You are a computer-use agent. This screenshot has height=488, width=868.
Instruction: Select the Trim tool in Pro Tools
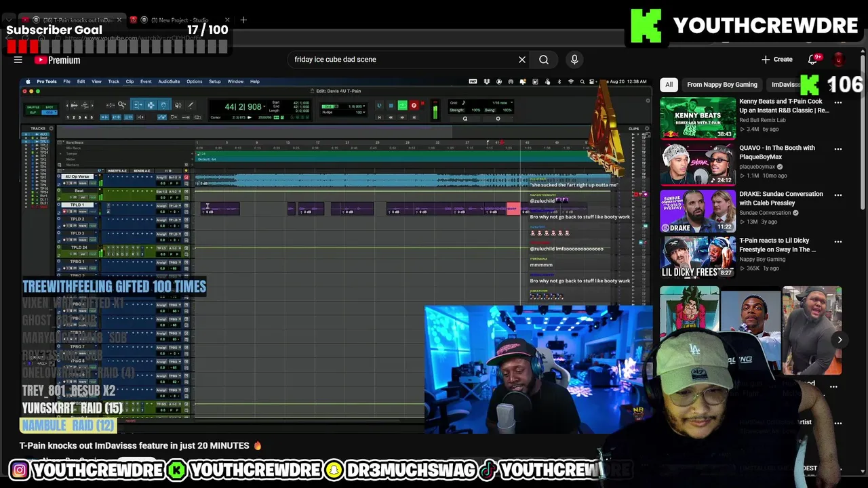click(x=138, y=105)
